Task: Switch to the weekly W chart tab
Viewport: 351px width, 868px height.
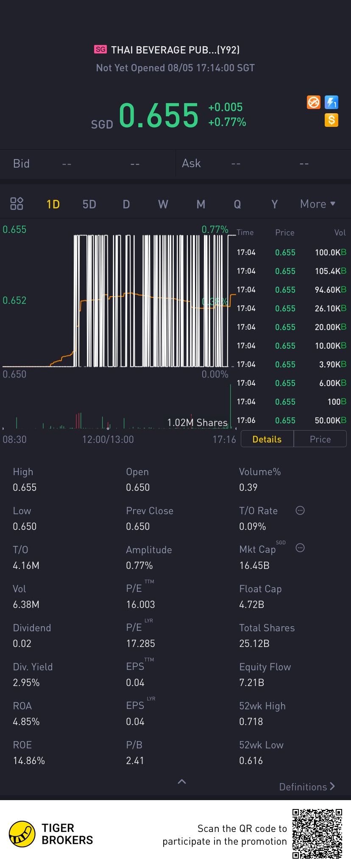Action: point(163,204)
